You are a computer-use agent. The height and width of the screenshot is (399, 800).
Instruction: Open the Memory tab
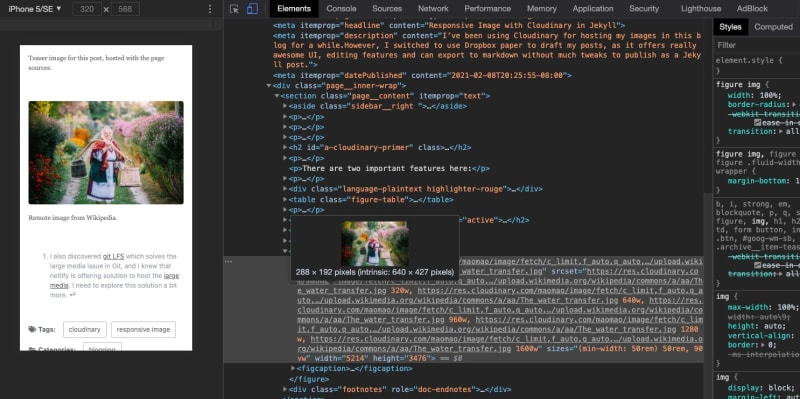541,9
